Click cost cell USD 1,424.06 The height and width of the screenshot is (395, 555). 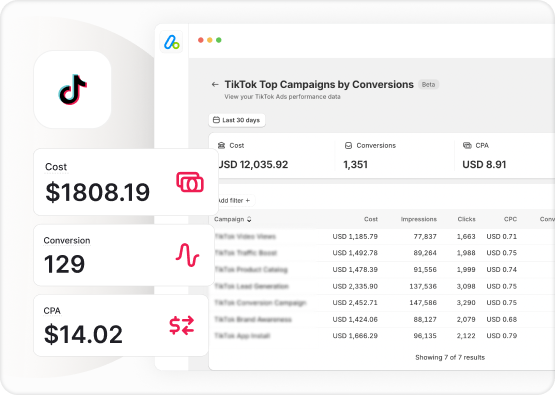pos(355,319)
